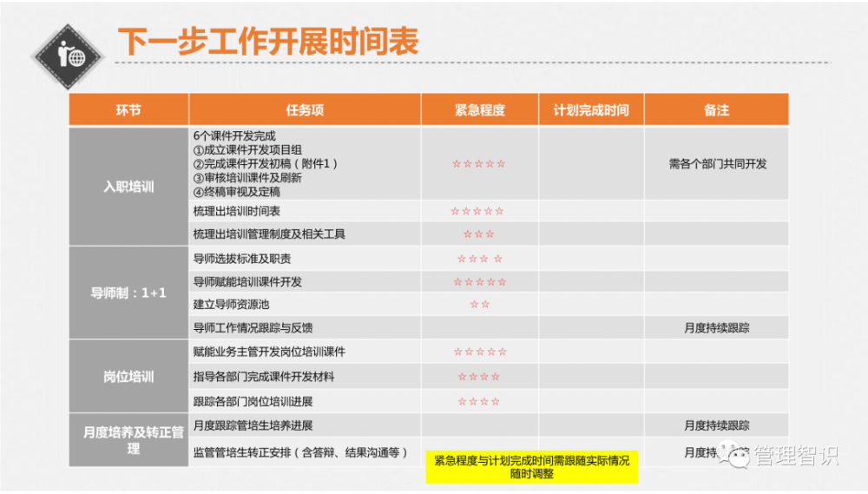Image resolution: width=868 pixels, height=494 pixels.
Task: Click the yellow note 紧急程度与计划完成时间需跟随实际情况随时调整
Action: tap(531, 467)
